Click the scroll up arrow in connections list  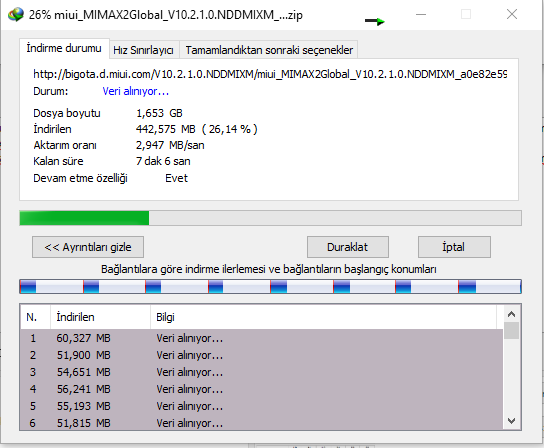point(511,314)
